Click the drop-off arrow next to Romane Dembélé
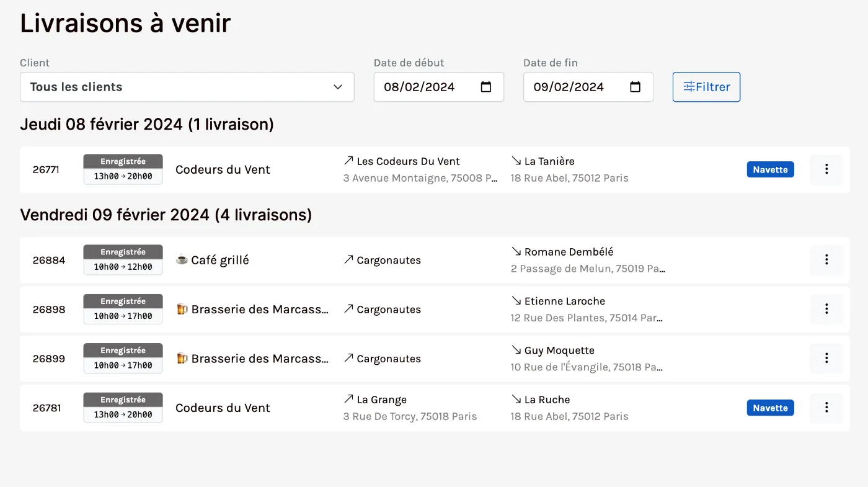868x487 pixels. (516, 251)
